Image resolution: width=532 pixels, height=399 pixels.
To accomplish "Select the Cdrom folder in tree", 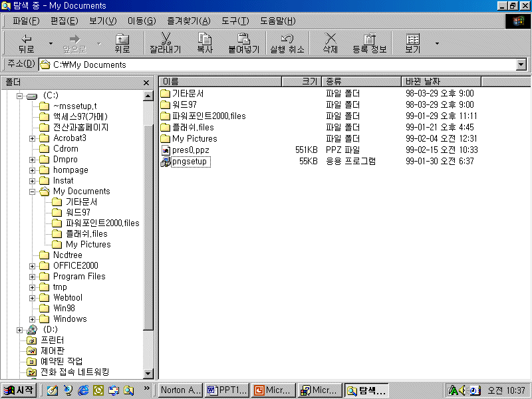I will [65, 148].
